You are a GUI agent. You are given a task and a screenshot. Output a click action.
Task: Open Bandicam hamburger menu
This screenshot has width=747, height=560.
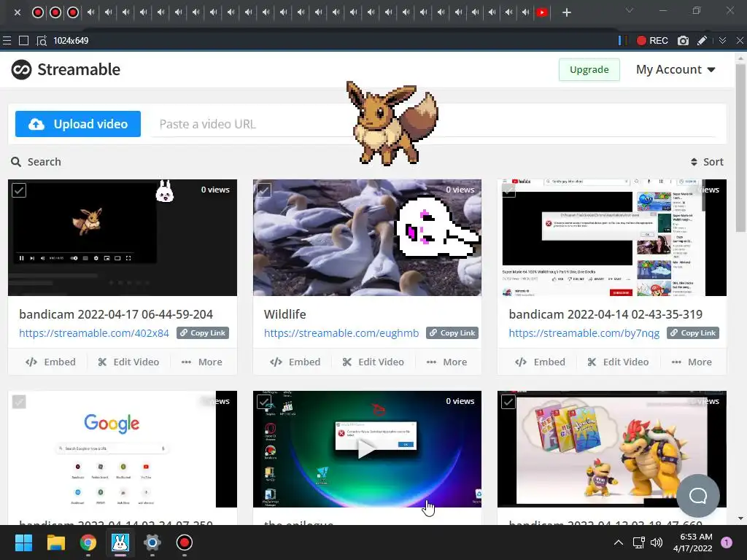[x=7, y=41]
